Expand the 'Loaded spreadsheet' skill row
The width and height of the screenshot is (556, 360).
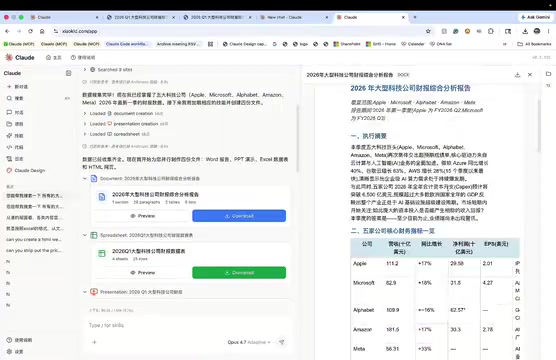[x=116, y=134]
